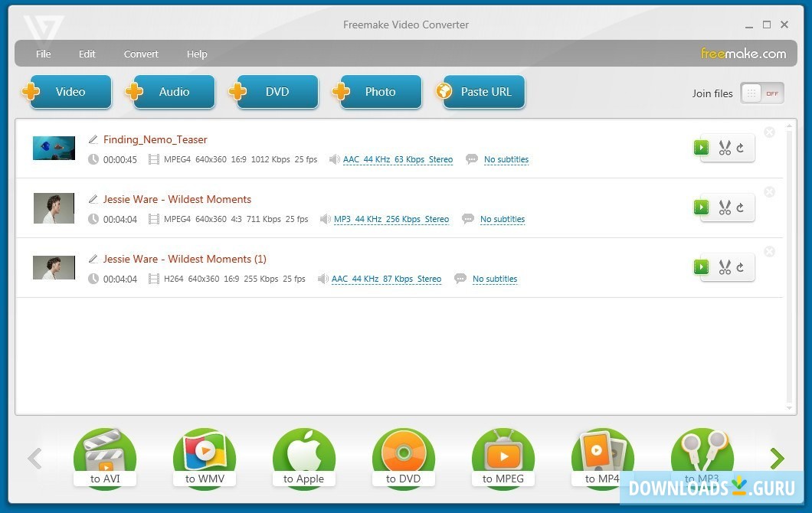Click the Jessie Ware - Wildest Moments (1) title
Viewport: 812px width, 513px height.
pos(185,259)
